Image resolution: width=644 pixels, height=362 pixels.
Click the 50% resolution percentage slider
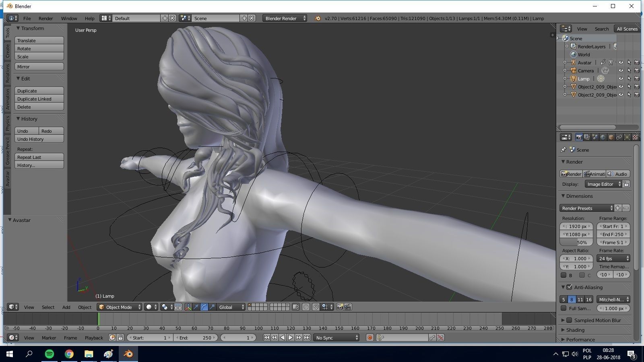point(576,242)
